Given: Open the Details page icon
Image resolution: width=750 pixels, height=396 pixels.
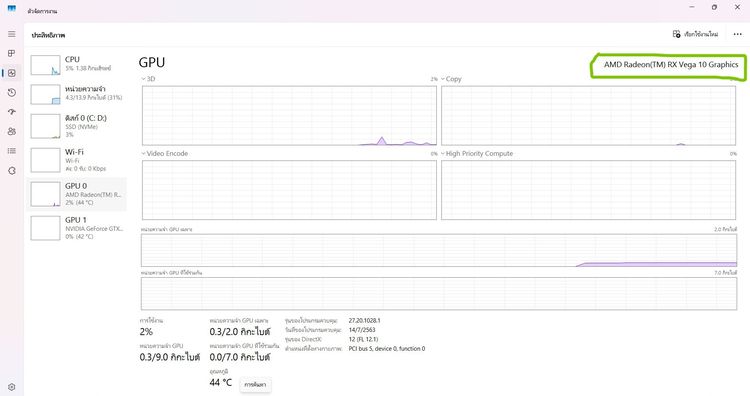Looking at the screenshot, I should coord(11,151).
